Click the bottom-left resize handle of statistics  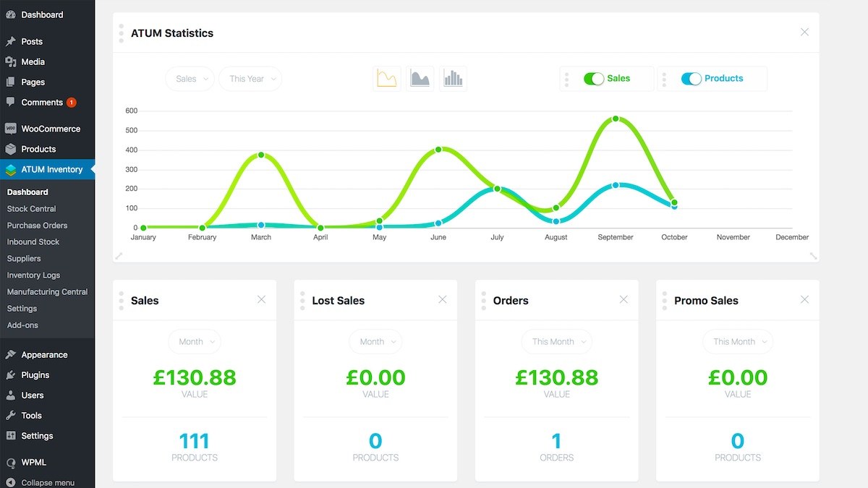pyautogui.click(x=119, y=255)
